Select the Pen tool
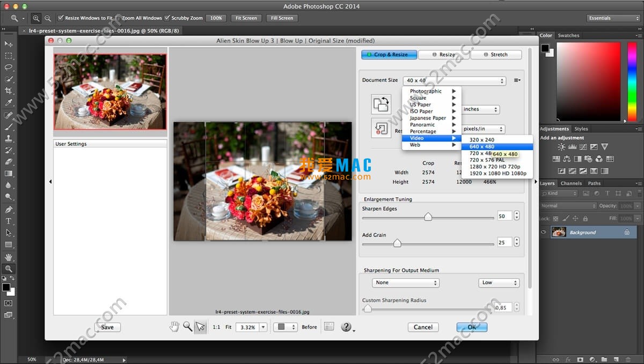 (9, 209)
